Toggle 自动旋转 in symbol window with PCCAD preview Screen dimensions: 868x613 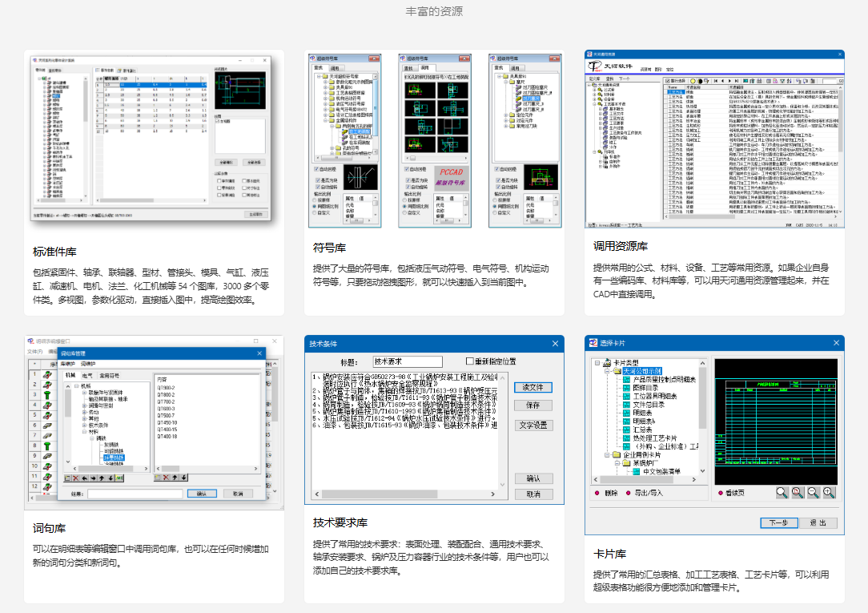click(407, 187)
